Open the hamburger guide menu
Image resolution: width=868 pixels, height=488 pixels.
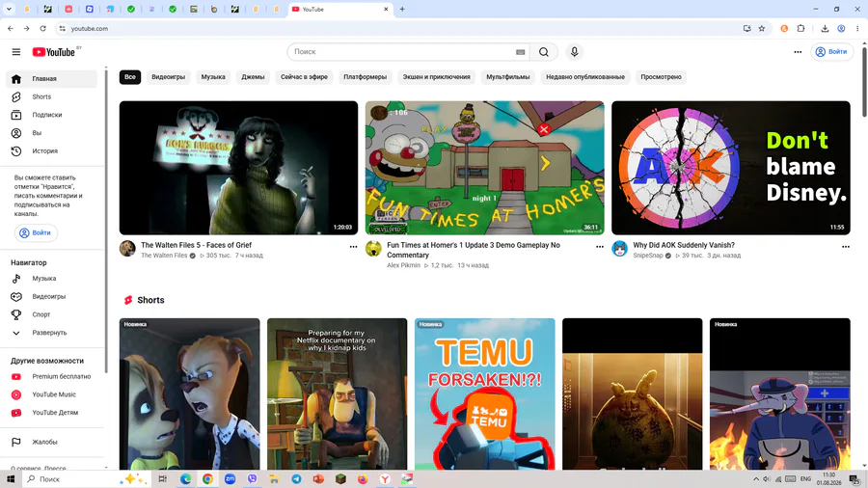(16, 51)
